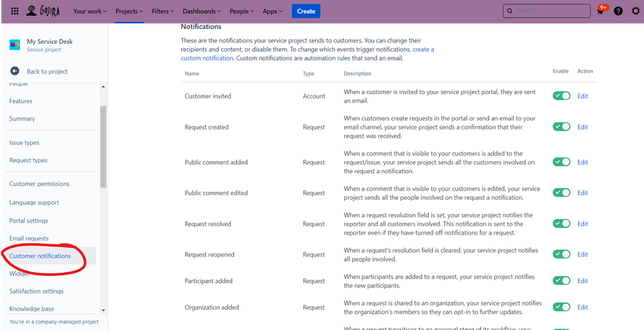Click the Back to project arrow icon
This screenshot has height=330, width=644.
15,71
